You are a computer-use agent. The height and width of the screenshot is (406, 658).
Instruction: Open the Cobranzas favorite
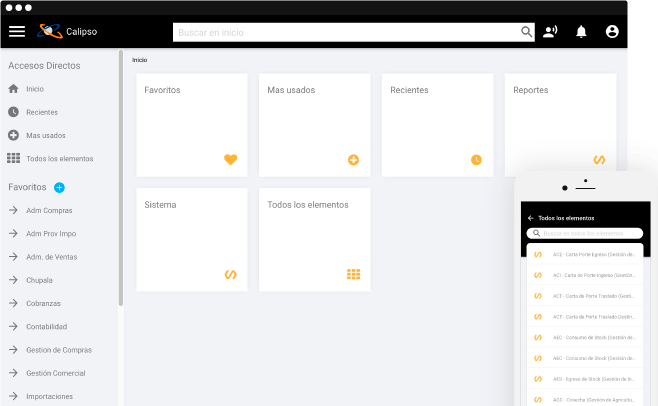point(43,303)
